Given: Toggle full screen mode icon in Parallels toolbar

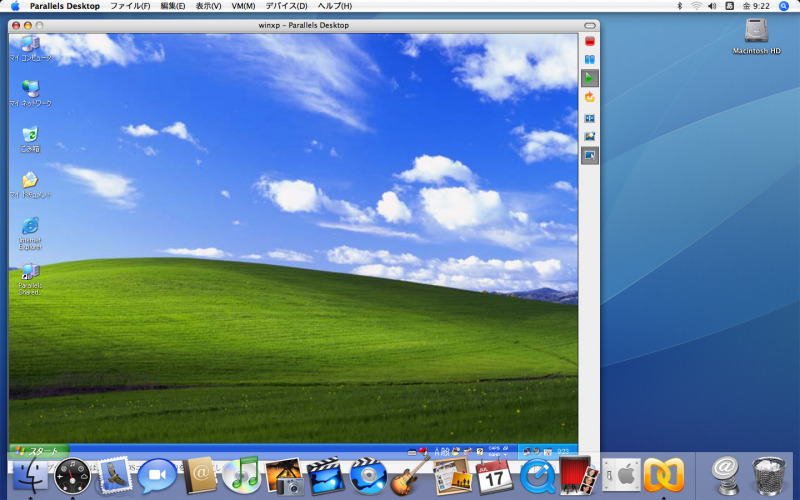Looking at the screenshot, I should click(590, 118).
